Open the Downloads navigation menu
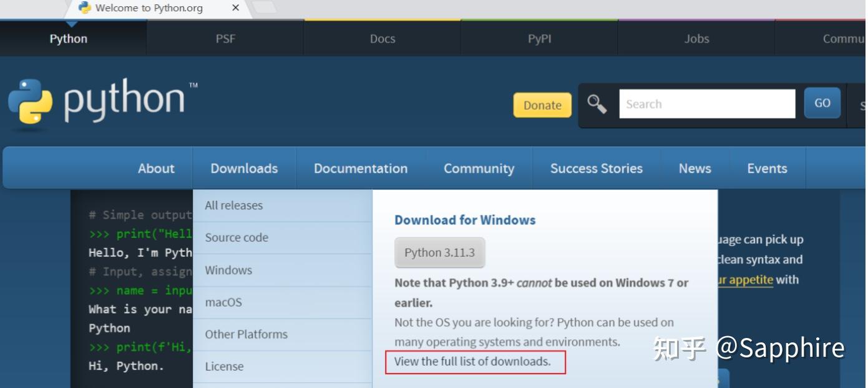This screenshot has width=868, height=388. click(244, 169)
